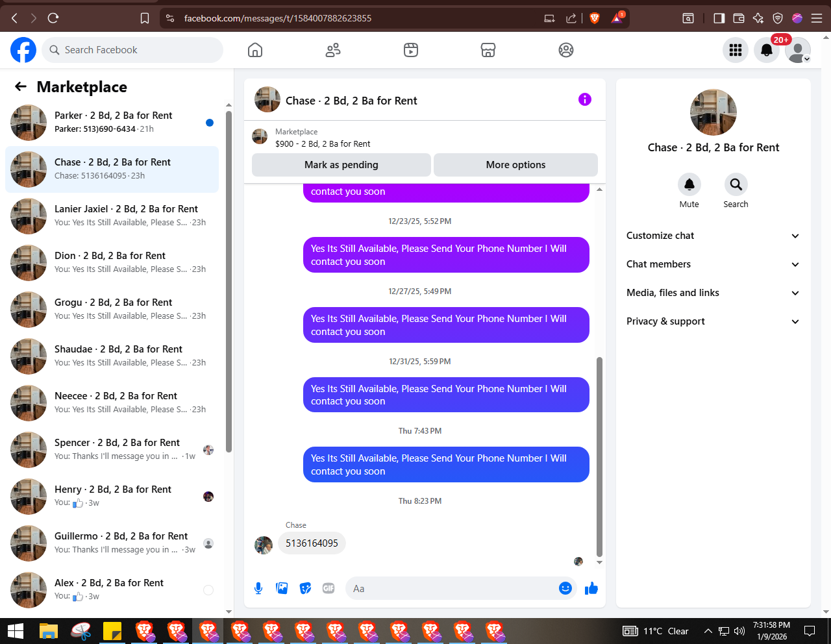Go back using the Marketplace arrow

(x=21, y=86)
